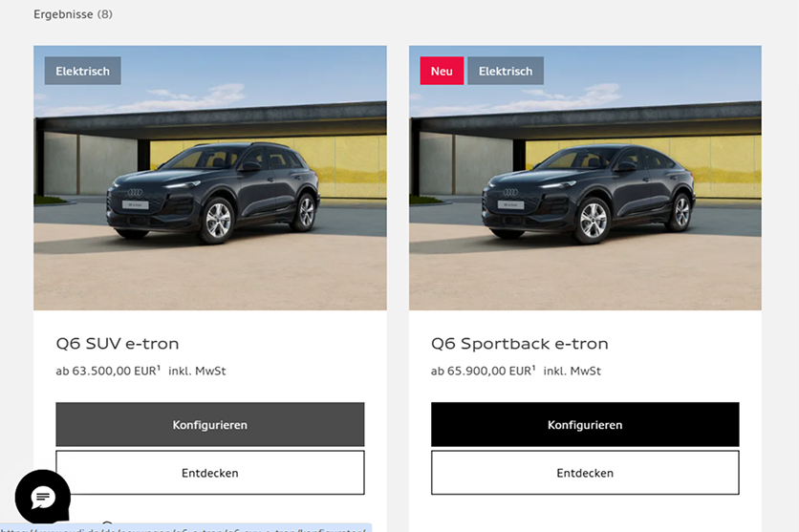Open the chat bubble icon
The image size is (799, 532).
tap(43, 497)
